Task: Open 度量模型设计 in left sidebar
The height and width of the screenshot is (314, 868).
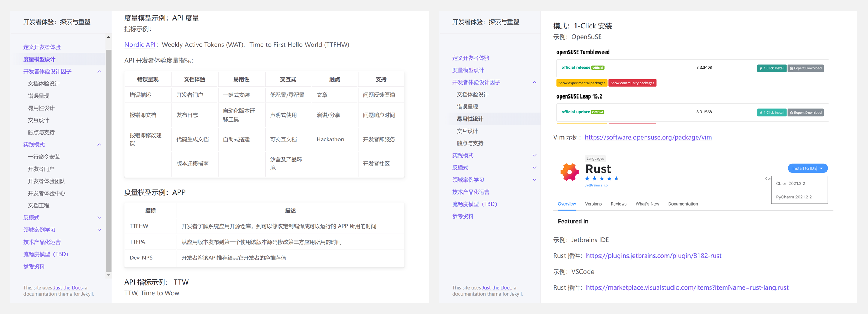Action: tap(39, 59)
